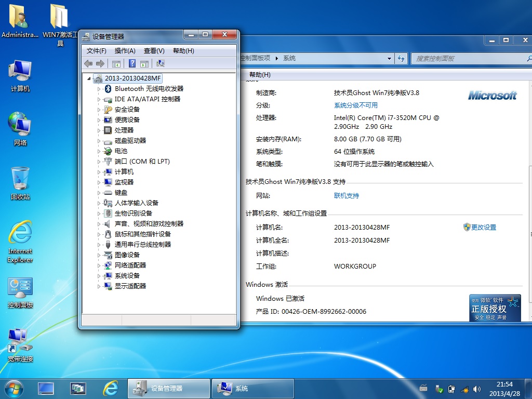The height and width of the screenshot is (399, 532).
Task: Select the 安全设备 key icon
Action: pos(108,109)
